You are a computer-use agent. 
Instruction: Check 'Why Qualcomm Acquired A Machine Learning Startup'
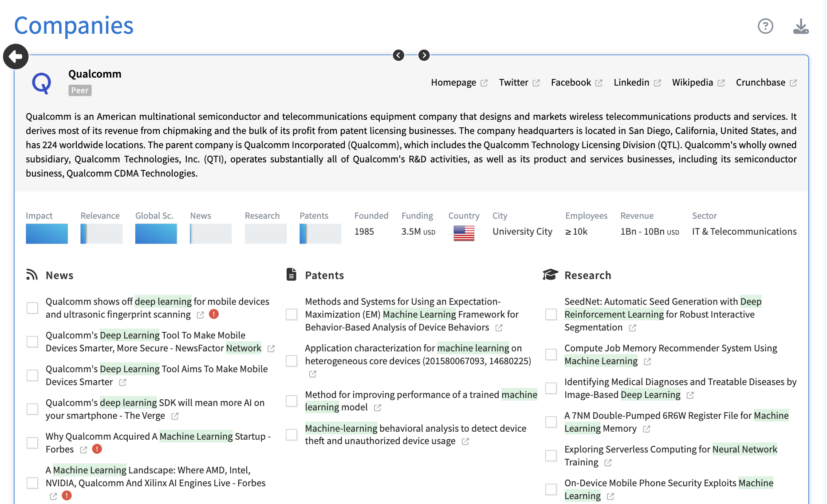[32, 443]
